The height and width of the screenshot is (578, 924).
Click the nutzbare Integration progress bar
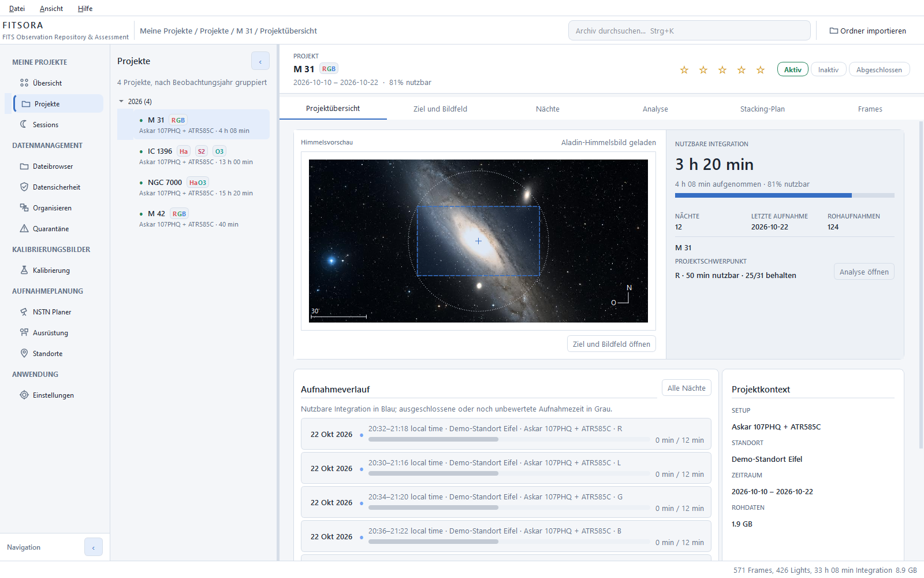click(785, 195)
